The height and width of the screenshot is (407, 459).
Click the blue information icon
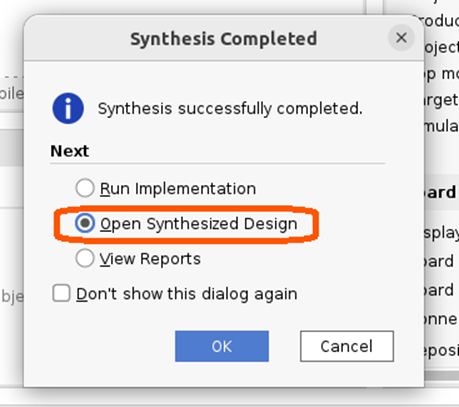pos(68,108)
